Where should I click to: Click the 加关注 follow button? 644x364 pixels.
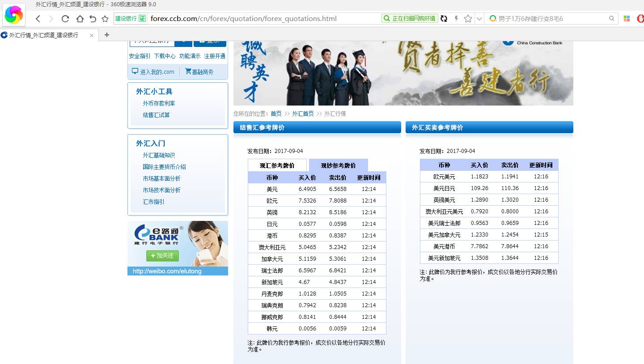coord(162,256)
